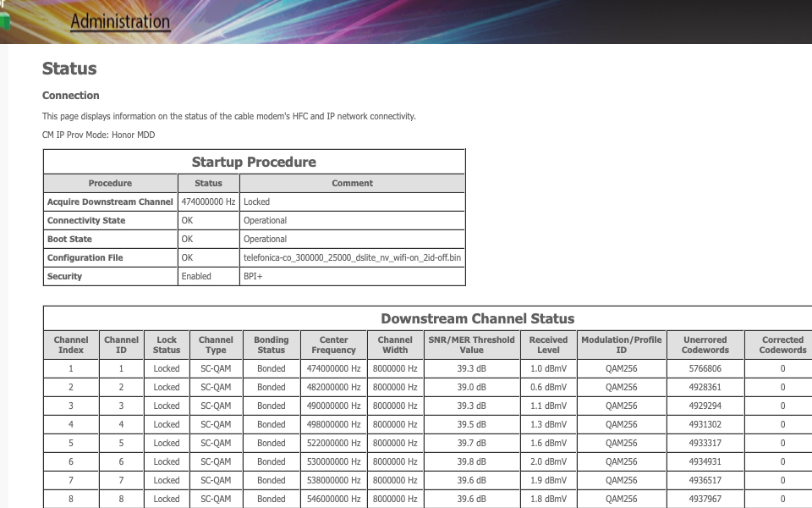Select the '538000000 Hz' center frequency cell
Screen dimensions: 812x508
click(x=333, y=481)
